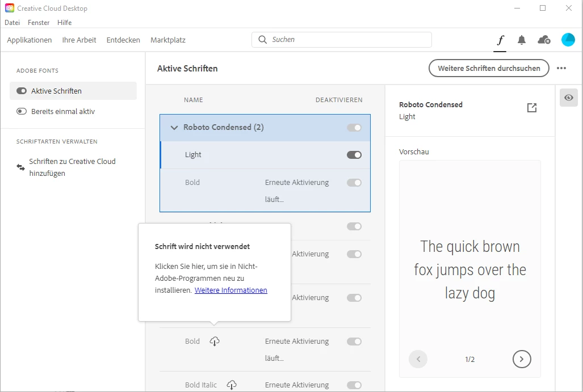Open the Fenster menu
583x392 pixels.
point(39,23)
